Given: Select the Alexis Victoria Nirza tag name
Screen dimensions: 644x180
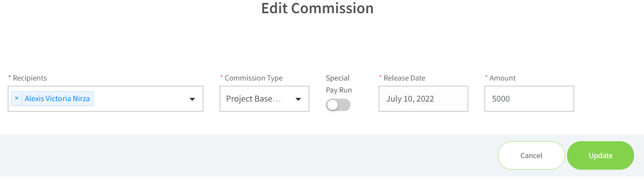Looking at the screenshot, I should pyautogui.click(x=57, y=99).
